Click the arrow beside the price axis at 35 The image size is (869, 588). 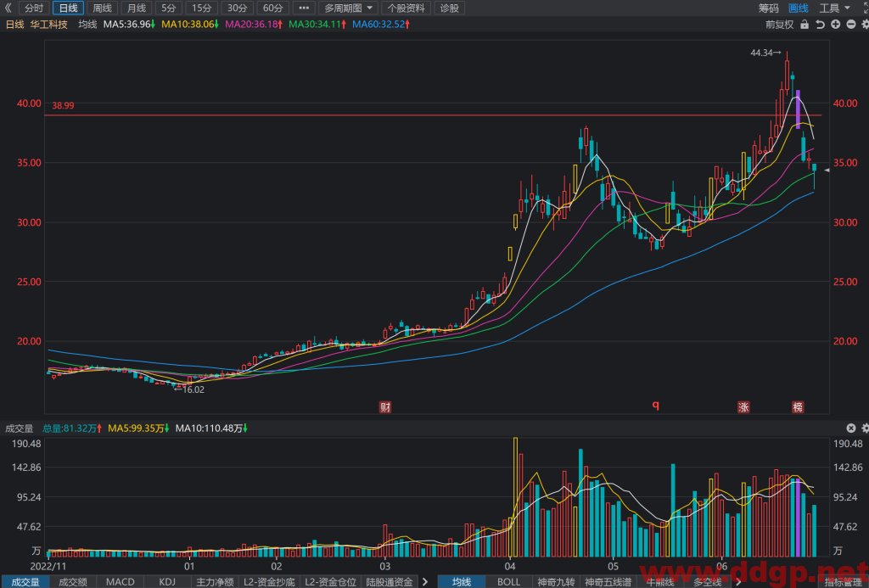point(827,171)
